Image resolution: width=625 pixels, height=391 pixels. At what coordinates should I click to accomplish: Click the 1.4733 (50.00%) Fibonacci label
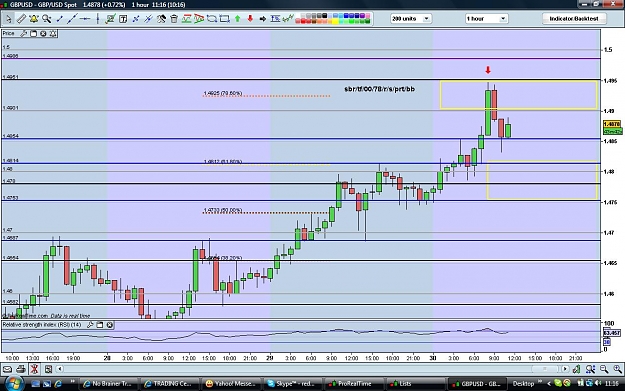point(222,210)
